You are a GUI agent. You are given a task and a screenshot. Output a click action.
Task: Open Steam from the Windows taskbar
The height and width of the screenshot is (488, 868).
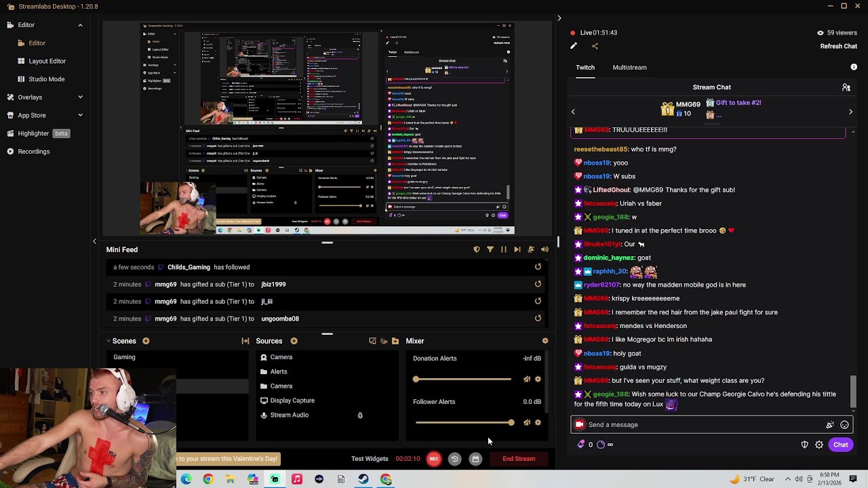click(363, 479)
